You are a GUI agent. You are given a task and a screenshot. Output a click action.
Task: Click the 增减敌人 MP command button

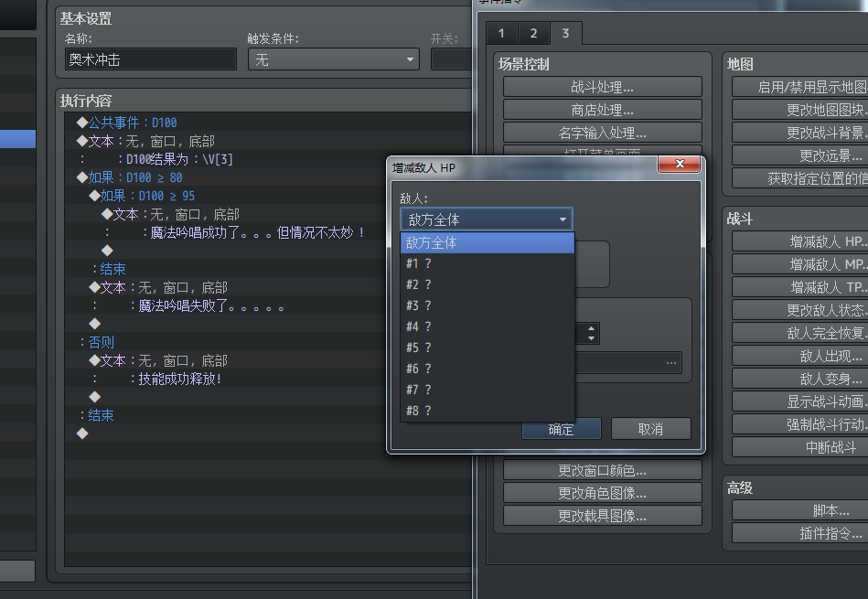tap(800, 264)
